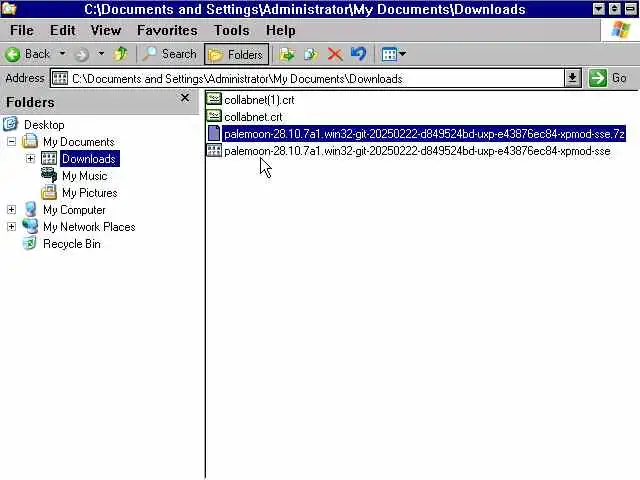
Task: Click the My Pictures folder icon
Action: point(49,192)
